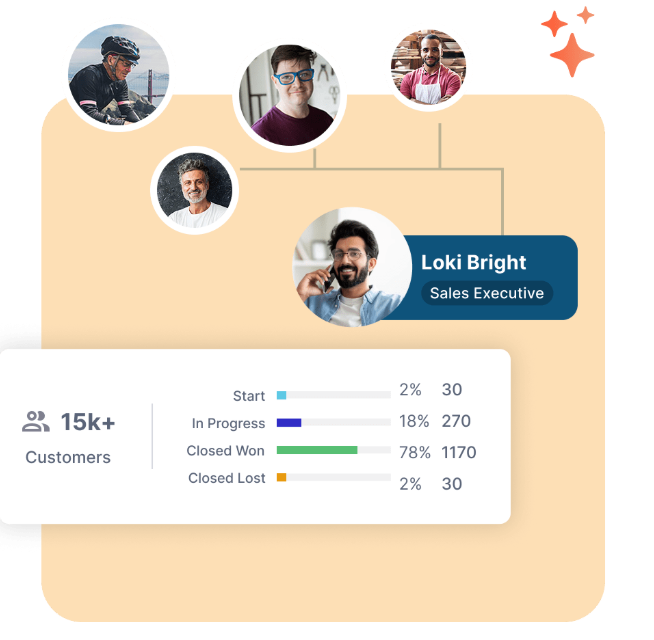Image resolution: width=654 pixels, height=640 pixels.
Task: Click the 1170 Closed Won count
Action: coord(459,452)
